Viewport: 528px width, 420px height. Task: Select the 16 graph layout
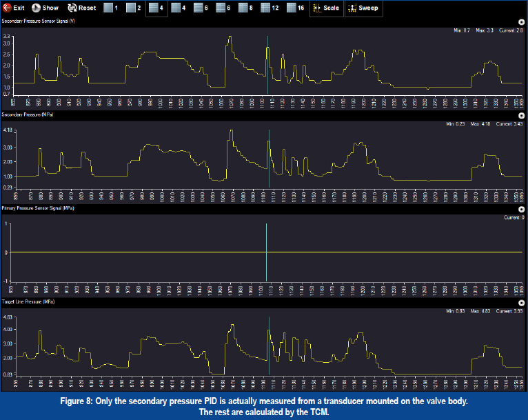pyautogui.click(x=296, y=8)
